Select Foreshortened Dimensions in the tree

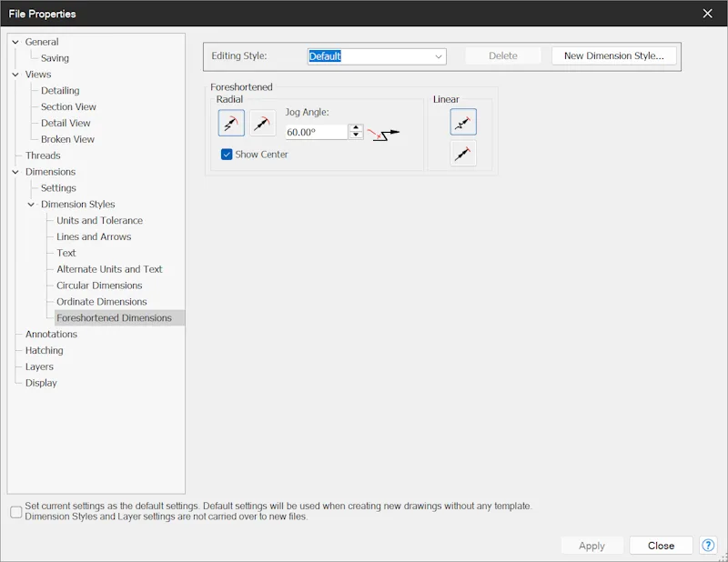click(x=115, y=318)
